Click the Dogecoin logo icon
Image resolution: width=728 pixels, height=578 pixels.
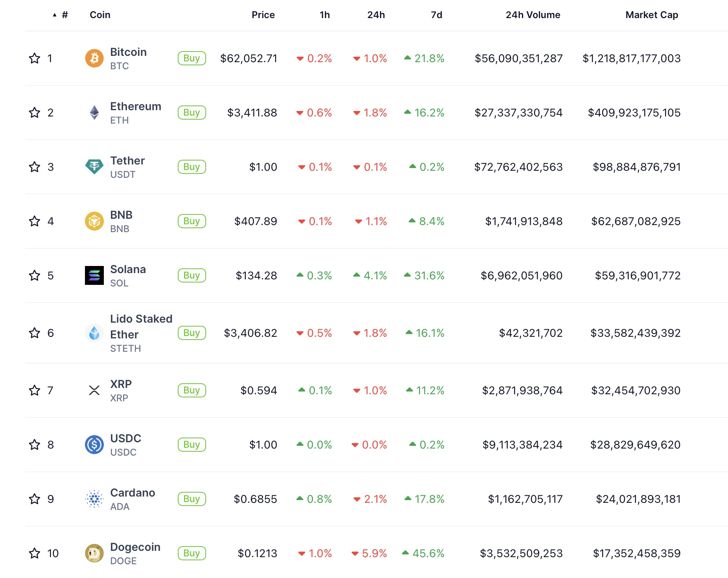[x=94, y=553]
